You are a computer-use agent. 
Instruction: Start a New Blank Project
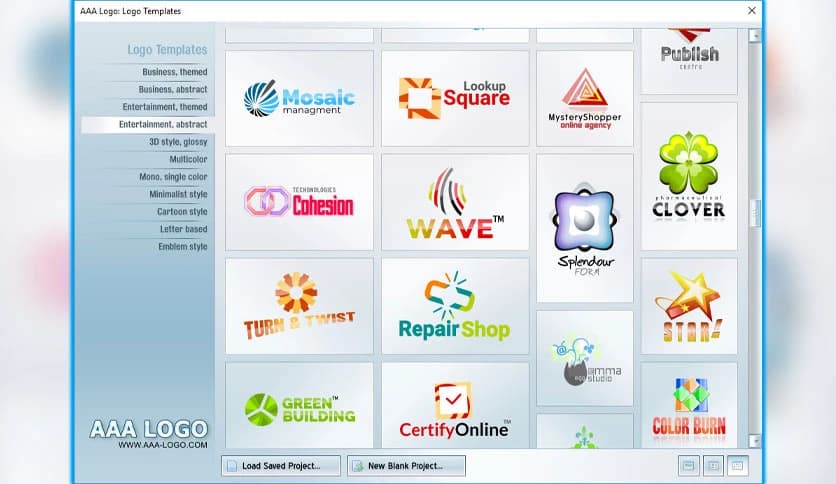coord(406,465)
